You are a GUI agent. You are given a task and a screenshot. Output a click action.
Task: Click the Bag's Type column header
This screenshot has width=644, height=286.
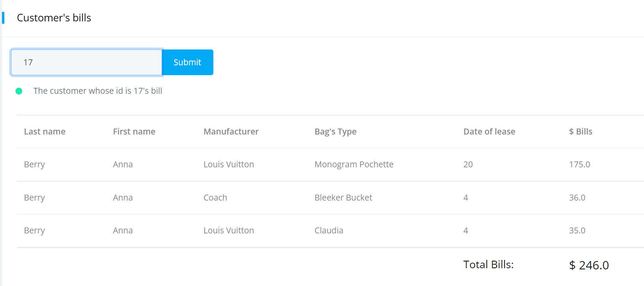335,132
